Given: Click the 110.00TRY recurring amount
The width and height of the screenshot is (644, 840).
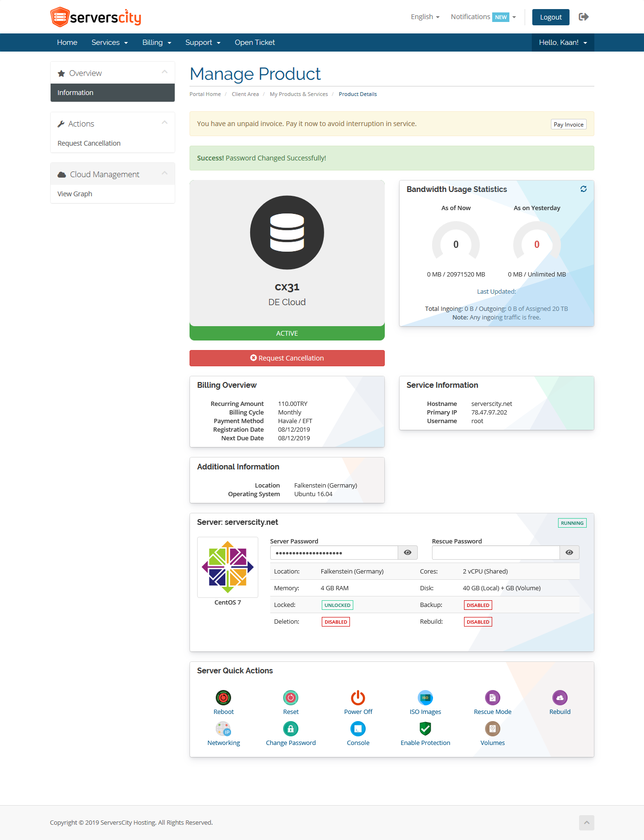Looking at the screenshot, I should pyautogui.click(x=293, y=404).
